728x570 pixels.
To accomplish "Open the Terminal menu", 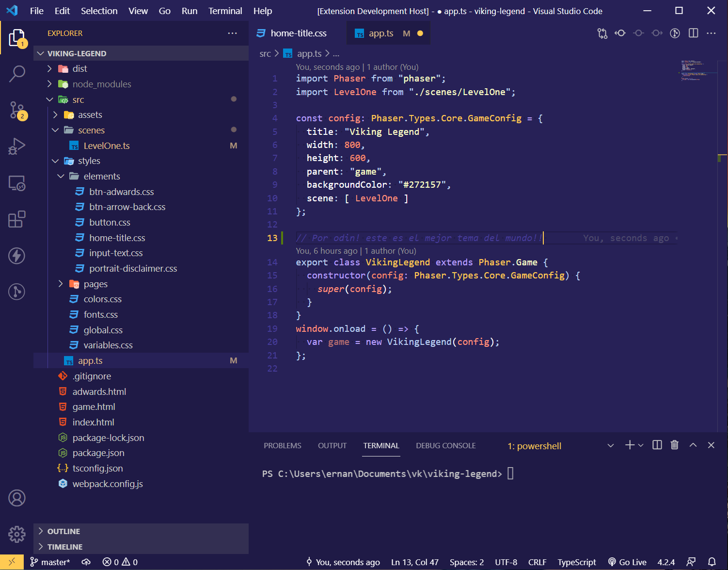I will click(x=225, y=11).
